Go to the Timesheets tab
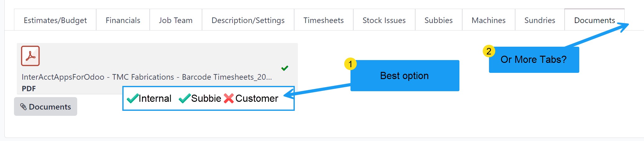Viewport: 644px width, 141px height. pos(323,20)
